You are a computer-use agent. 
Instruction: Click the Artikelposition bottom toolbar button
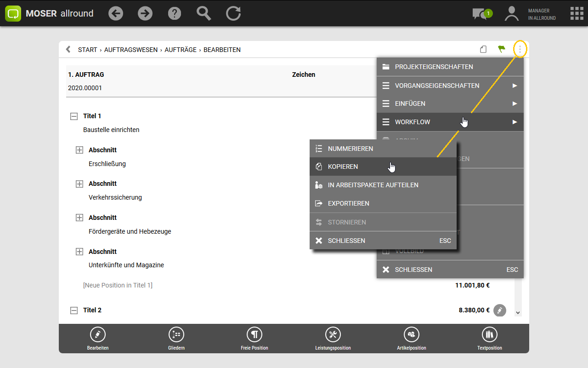point(411,339)
